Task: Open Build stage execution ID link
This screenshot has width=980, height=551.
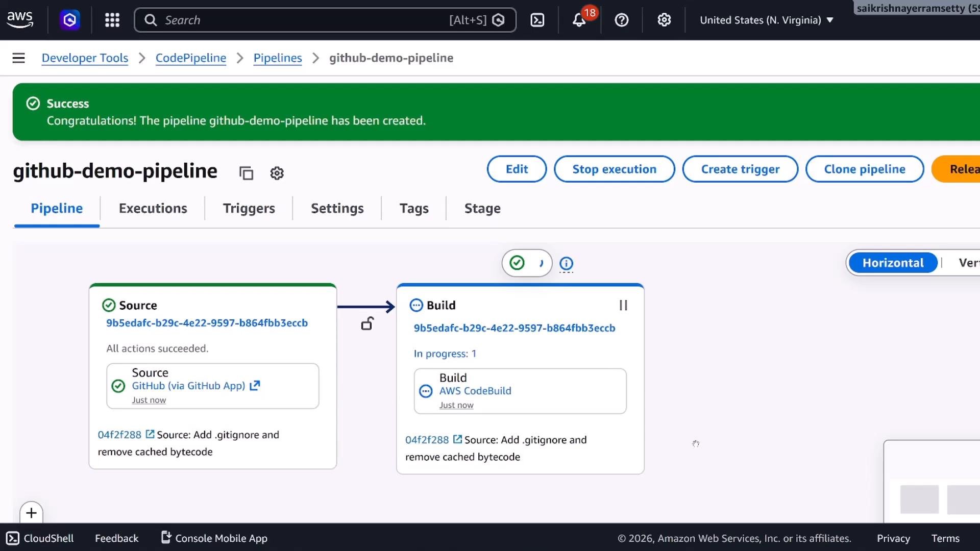Action: tap(514, 328)
